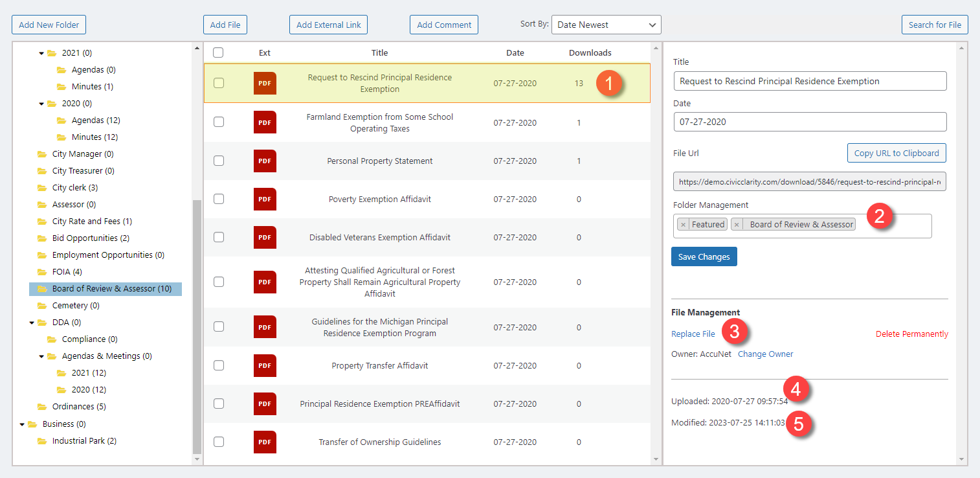Screen dimensions: 980x478
Task: Collapse the DDA (0) folder arrow
Action: tap(32, 323)
